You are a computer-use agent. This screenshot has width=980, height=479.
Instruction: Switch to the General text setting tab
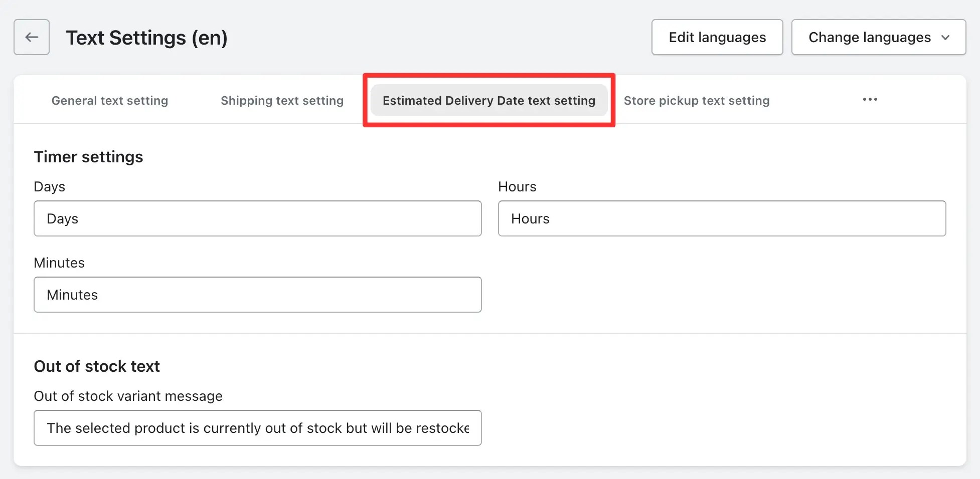[109, 100]
